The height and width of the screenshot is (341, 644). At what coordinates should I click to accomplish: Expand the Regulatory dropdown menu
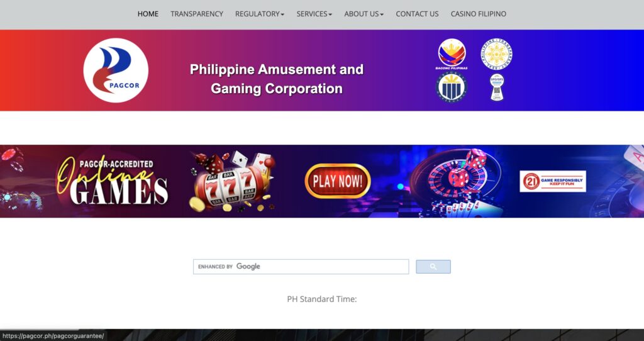(260, 14)
